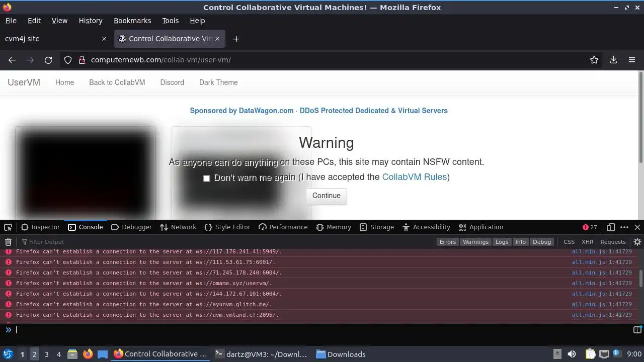Close the cvm4j site tab
The image size is (644, 362).
[104, 39]
